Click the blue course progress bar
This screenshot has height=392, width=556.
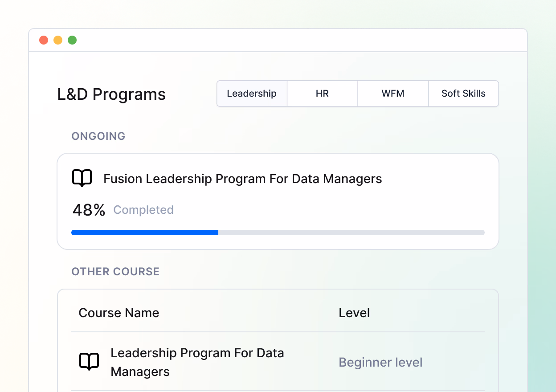145,233
